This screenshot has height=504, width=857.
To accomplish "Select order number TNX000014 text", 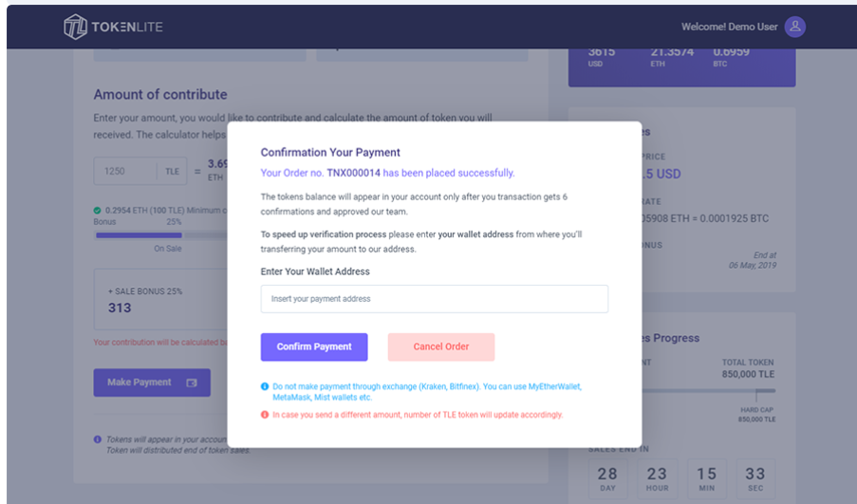I will (x=353, y=173).
